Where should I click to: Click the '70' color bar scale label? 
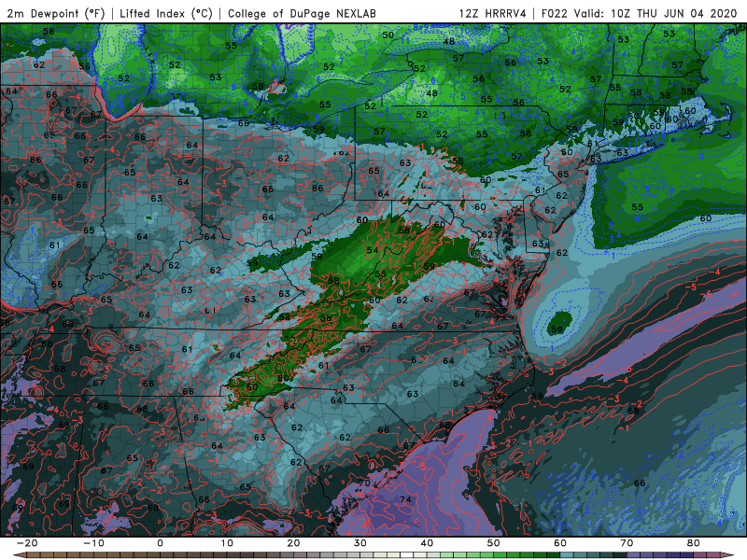click(627, 543)
